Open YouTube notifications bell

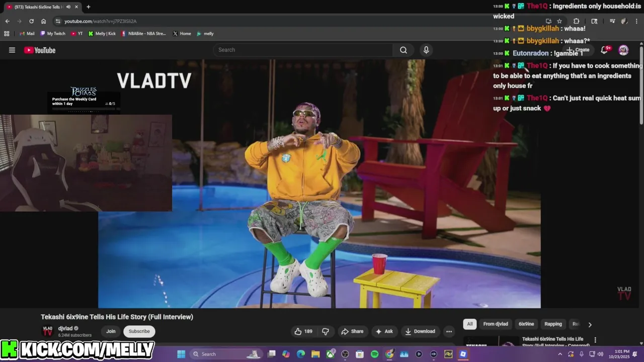[x=605, y=50]
